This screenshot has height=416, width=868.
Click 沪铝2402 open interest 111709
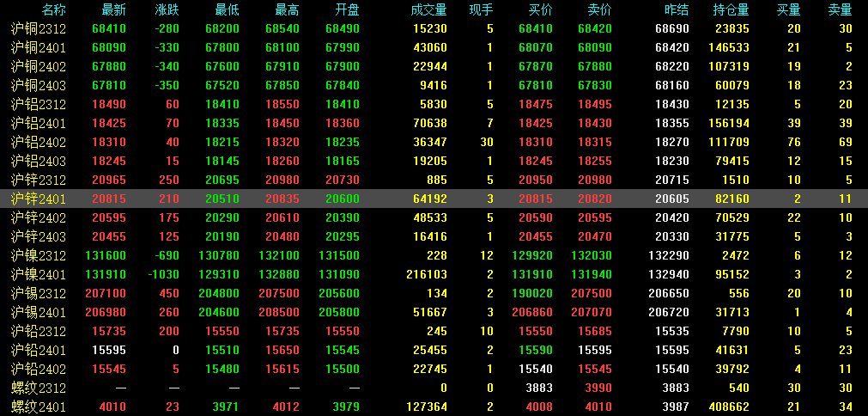pos(729,143)
